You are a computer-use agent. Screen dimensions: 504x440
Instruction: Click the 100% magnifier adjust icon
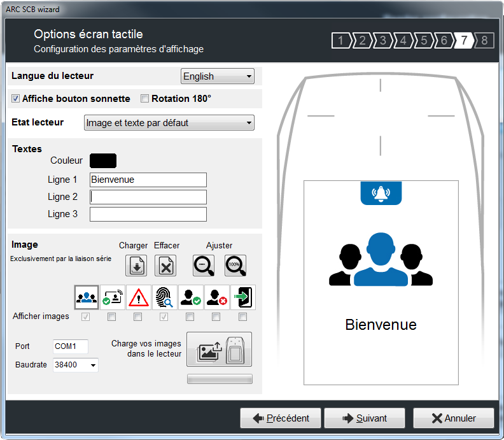click(x=235, y=265)
